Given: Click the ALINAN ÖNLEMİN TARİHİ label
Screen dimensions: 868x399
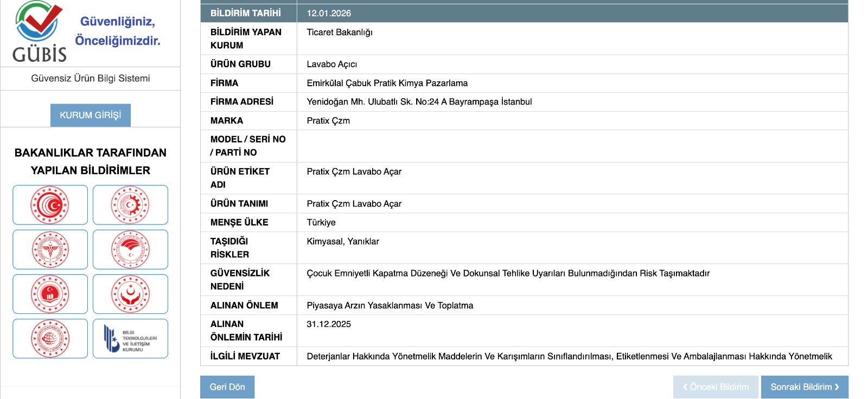Looking at the screenshot, I should [x=246, y=331].
